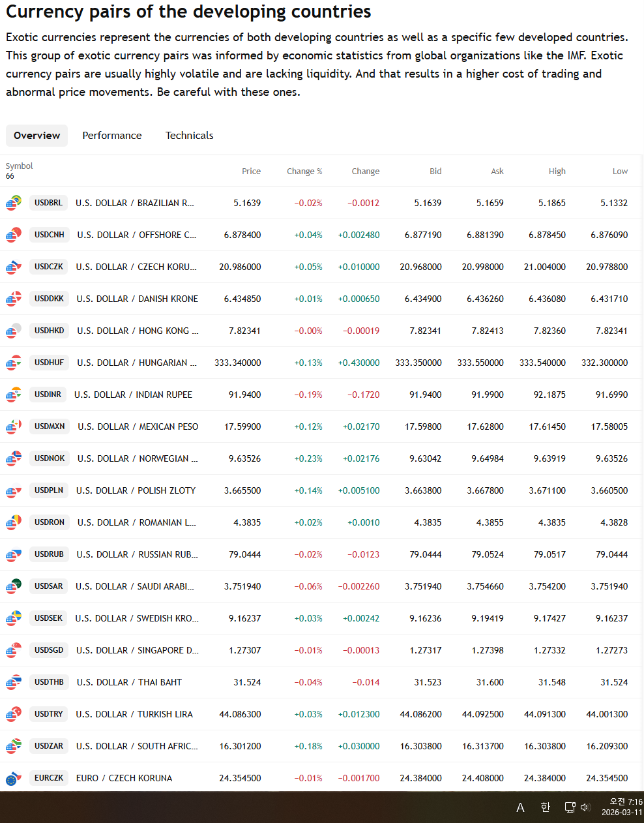
Task: Click the USDSAR flag pair icon
Action: click(14, 586)
